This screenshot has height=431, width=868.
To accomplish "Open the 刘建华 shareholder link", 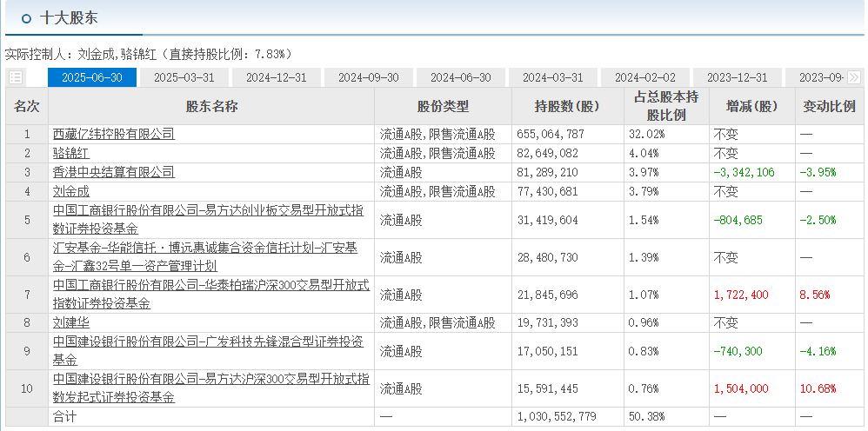I will 70,322.
